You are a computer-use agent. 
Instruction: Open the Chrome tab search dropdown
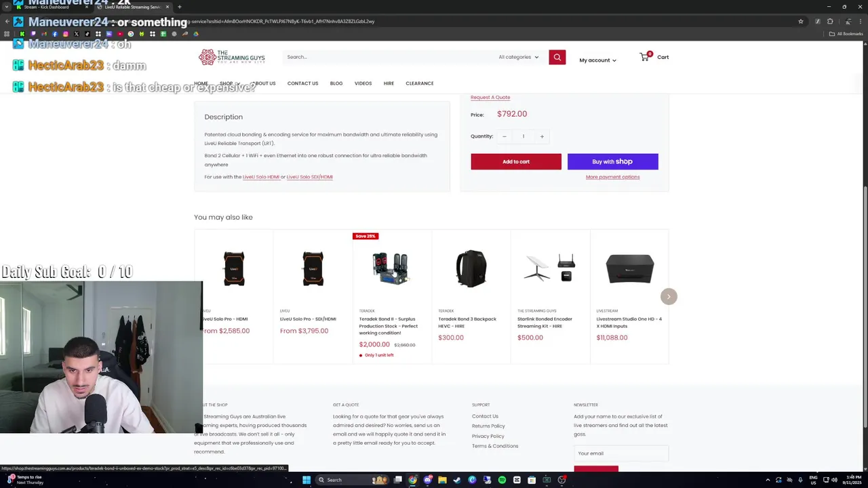coord(7,7)
